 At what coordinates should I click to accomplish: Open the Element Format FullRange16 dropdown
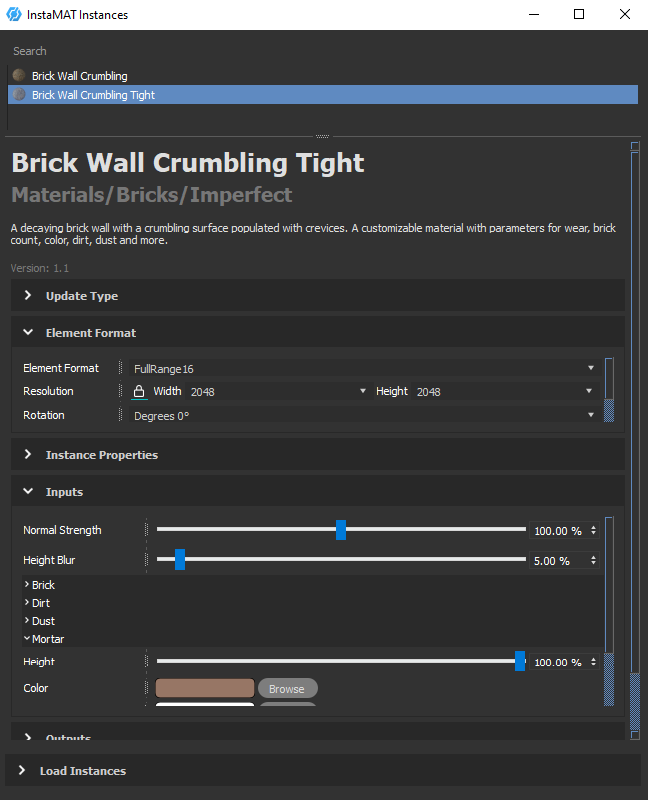click(x=363, y=368)
